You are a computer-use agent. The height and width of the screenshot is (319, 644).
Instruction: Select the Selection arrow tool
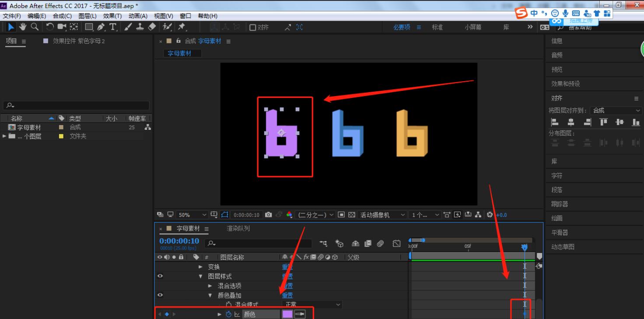coord(11,27)
